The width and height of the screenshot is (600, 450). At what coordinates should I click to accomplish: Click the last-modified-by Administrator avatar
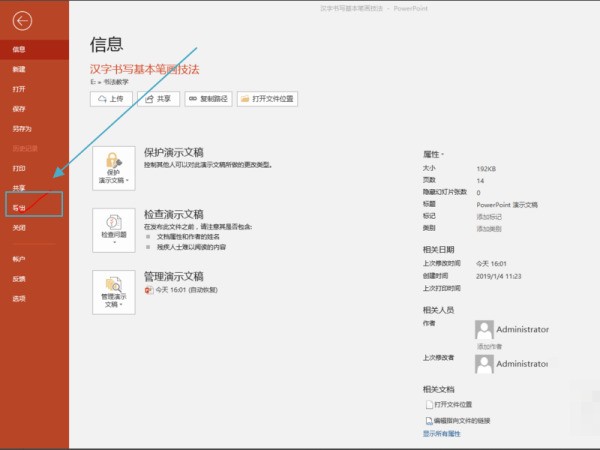click(x=484, y=364)
